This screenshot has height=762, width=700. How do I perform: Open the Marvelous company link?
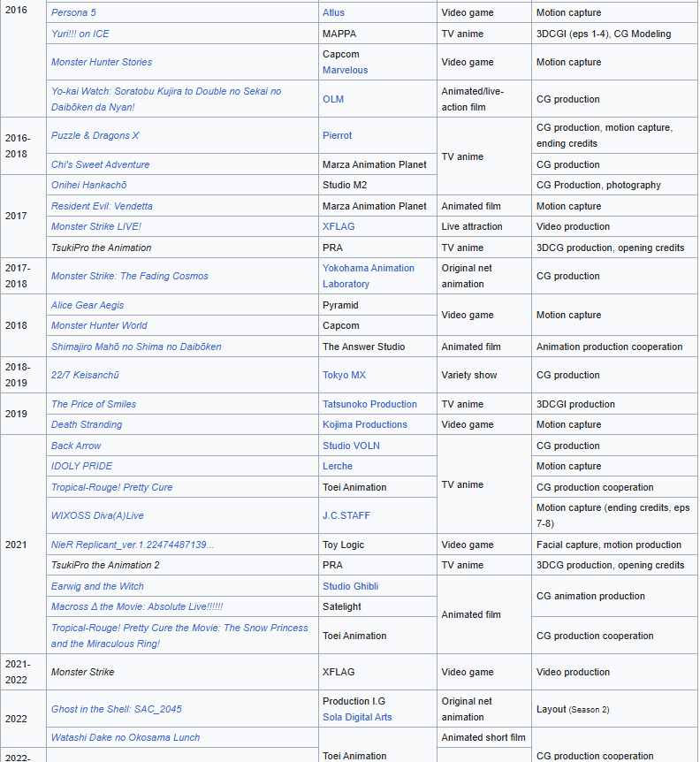345,70
